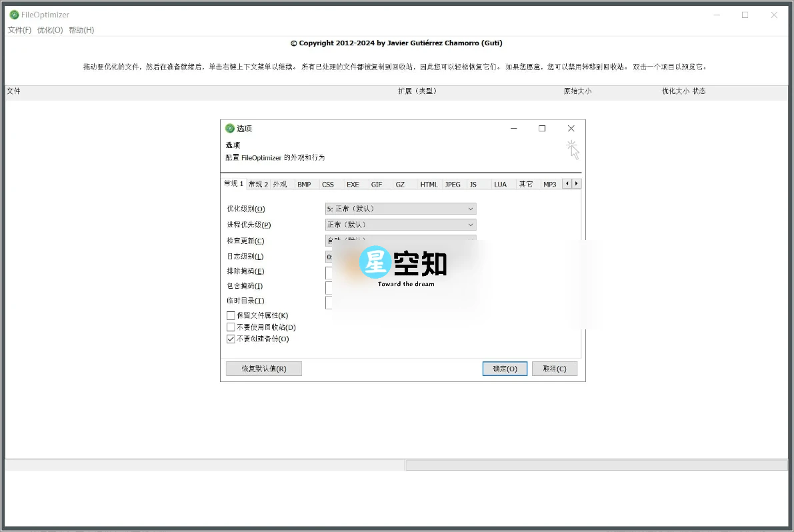Open the 检查更新 dropdown
The image size is (794, 532).
click(x=470, y=240)
